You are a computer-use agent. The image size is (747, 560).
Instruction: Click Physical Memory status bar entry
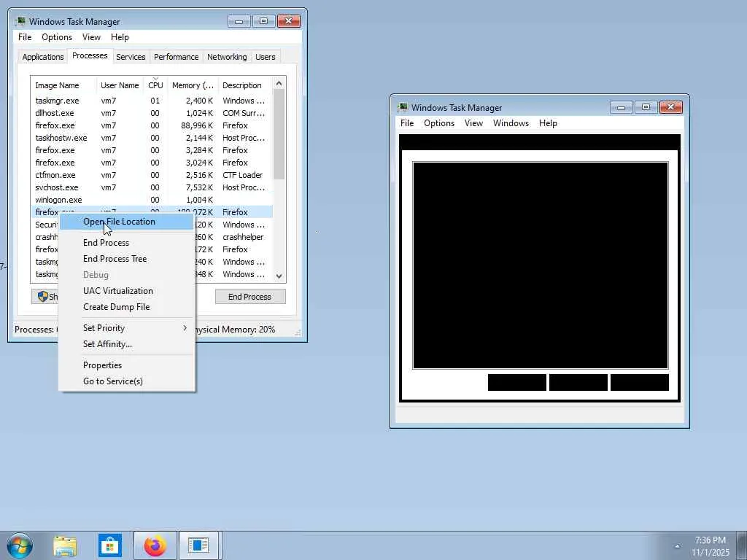tap(234, 330)
